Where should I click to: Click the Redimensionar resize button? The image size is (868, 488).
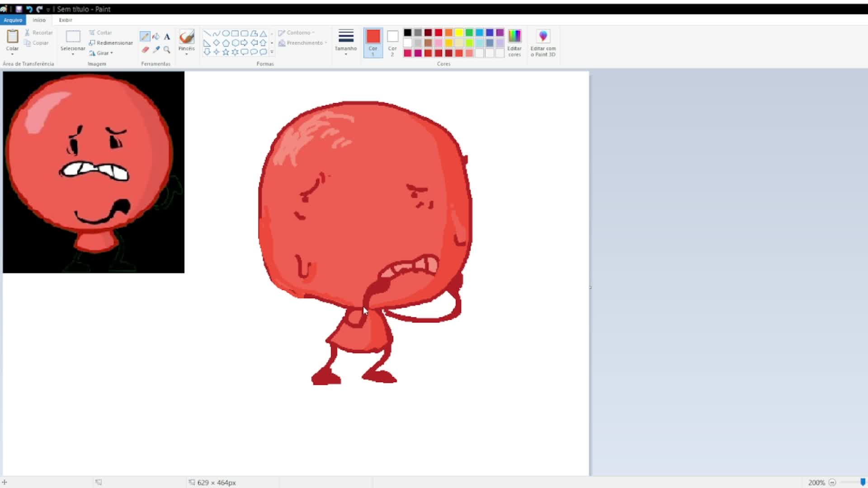pyautogui.click(x=111, y=43)
